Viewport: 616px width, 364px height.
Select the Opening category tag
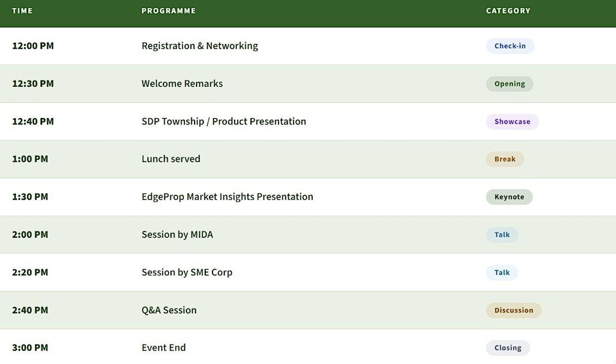click(x=510, y=84)
